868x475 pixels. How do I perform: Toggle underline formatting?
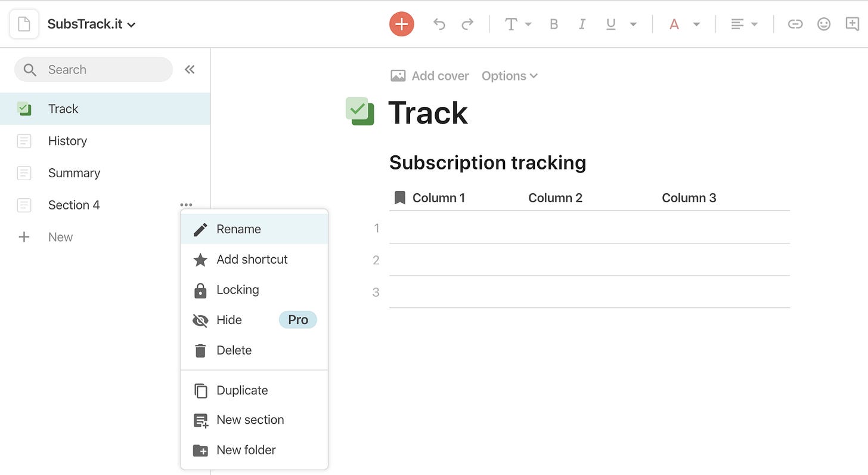coord(611,24)
